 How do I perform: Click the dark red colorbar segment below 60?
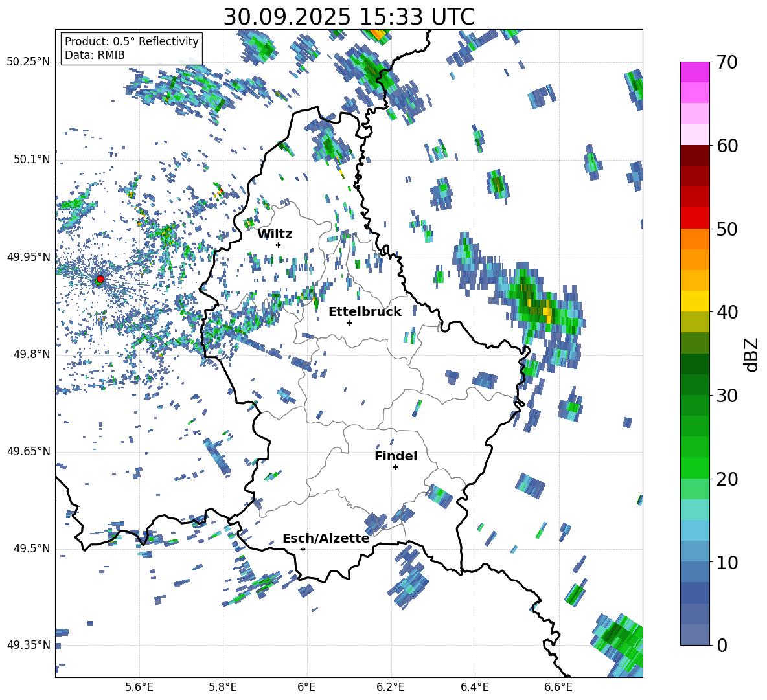[x=694, y=155]
